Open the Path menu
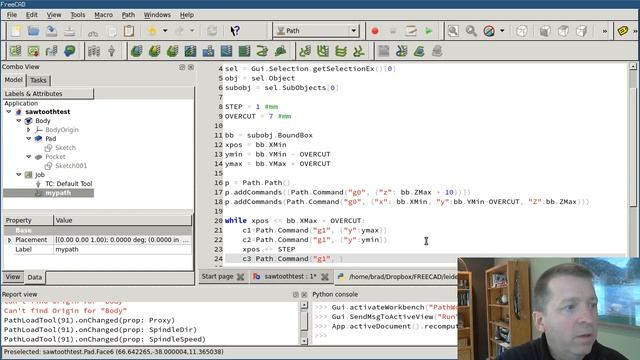The width and height of the screenshot is (640, 360). point(128,15)
